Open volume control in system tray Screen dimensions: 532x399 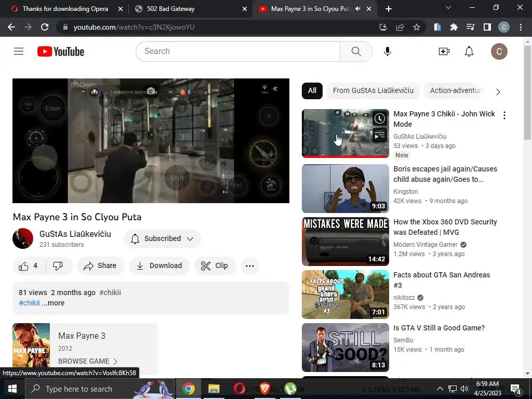pos(464,389)
